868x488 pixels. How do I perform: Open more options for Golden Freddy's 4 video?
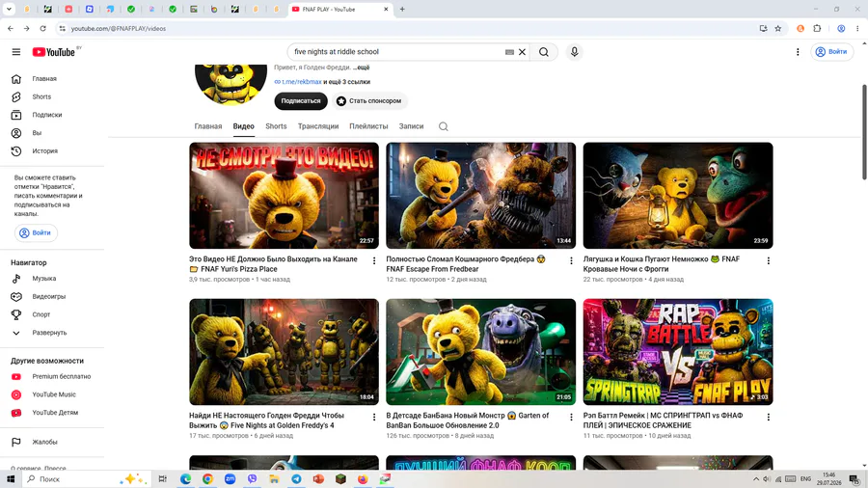click(x=373, y=418)
